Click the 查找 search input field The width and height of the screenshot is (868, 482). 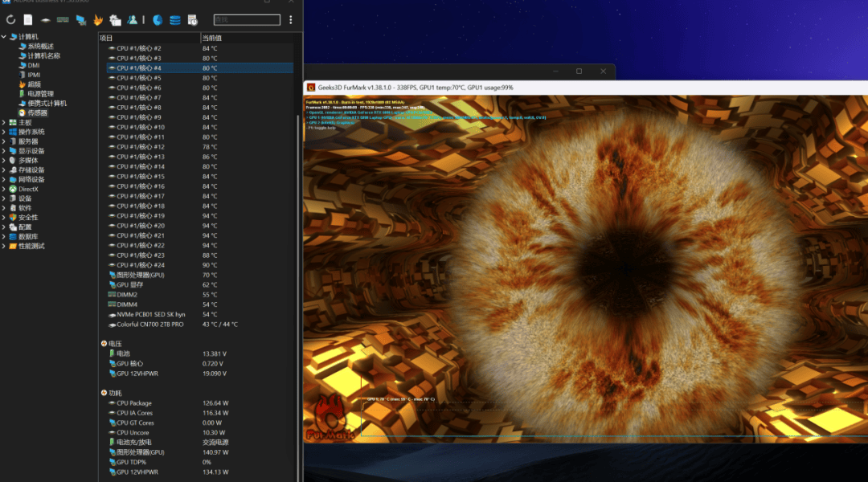point(247,20)
